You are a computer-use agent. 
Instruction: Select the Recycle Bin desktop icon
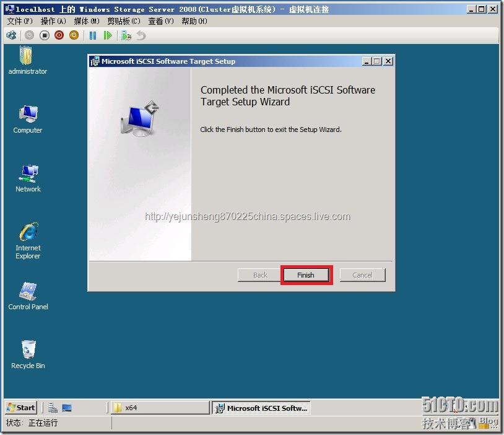(x=28, y=355)
